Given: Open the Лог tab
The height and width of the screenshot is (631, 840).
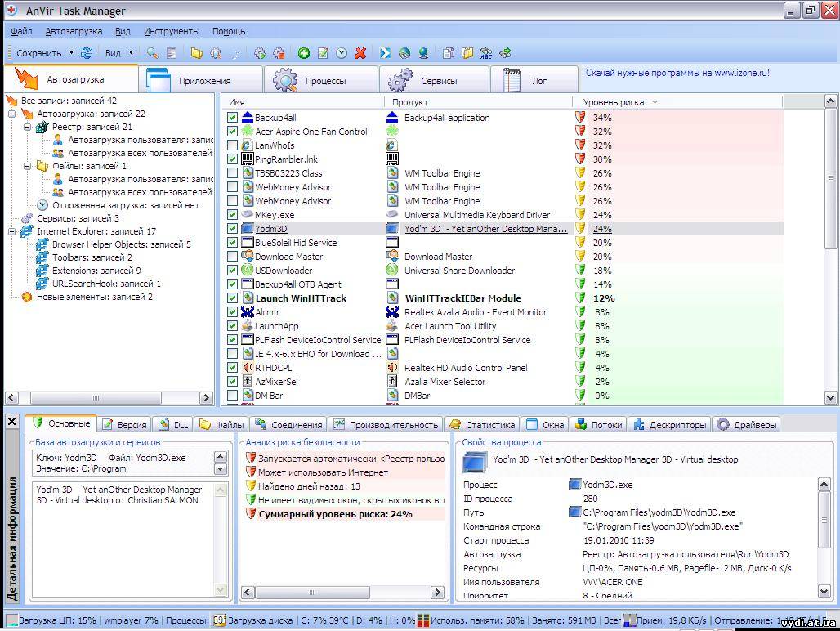Looking at the screenshot, I should 534,80.
